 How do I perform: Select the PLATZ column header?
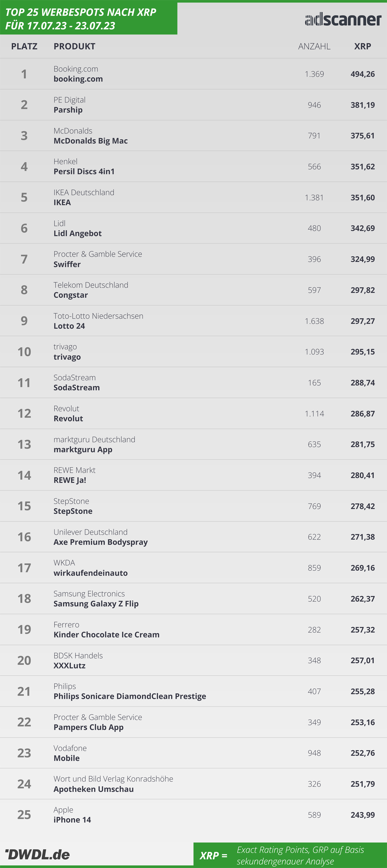coord(24,46)
